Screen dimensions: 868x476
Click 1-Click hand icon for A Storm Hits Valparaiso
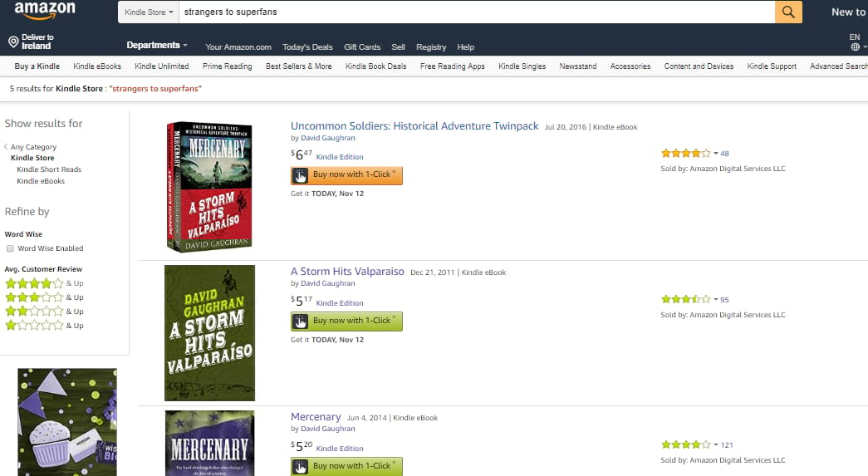300,322
